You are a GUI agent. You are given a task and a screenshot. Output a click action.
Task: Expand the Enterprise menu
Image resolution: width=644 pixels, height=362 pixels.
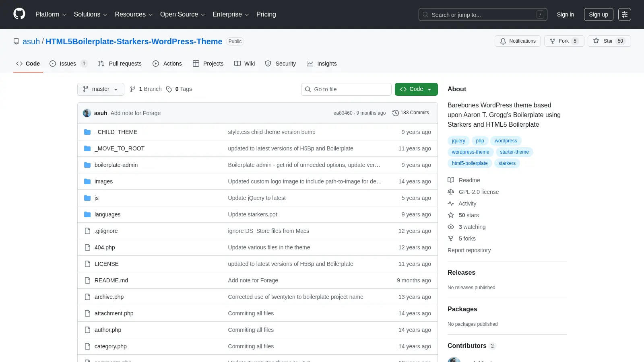(x=231, y=14)
